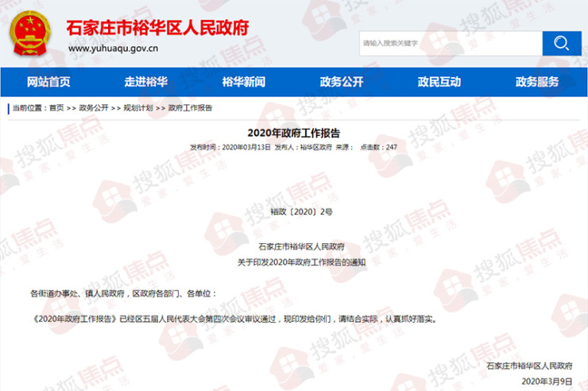Open the 政民互动 navigation tab

(x=439, y=82)
